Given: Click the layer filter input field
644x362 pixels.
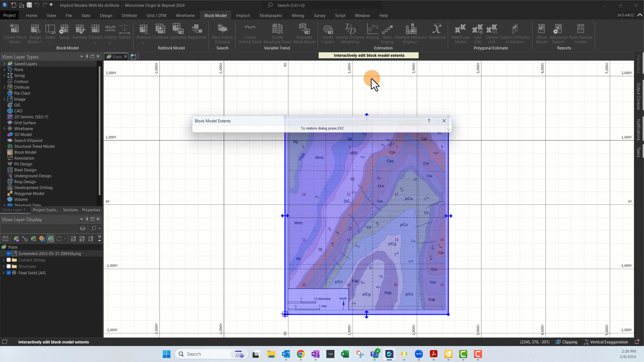Looking at the screenshot, I should (39, 229).
